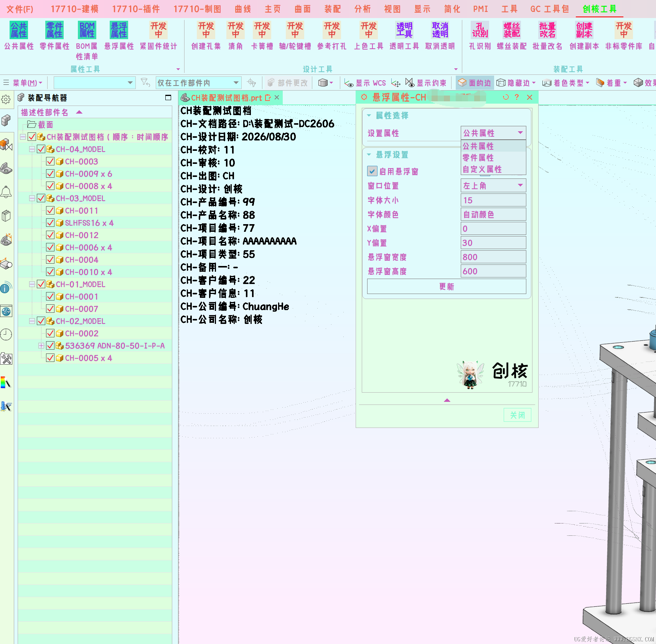The width and height of the screenshot is (656, 644).
Task: Open the info sidebar icon
Action: pos(6,287)
